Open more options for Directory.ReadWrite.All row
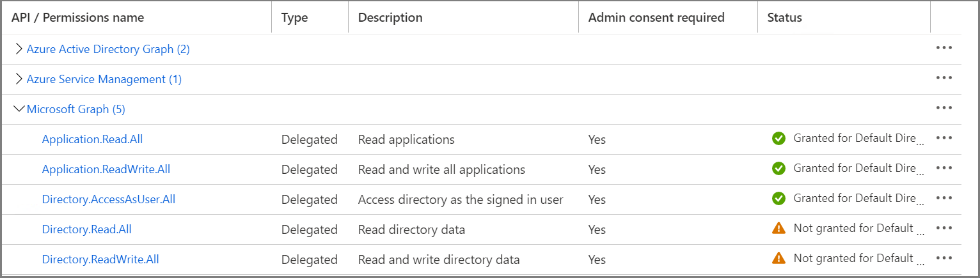This screenshot has width=980, height=278. (x=944, y=259)
